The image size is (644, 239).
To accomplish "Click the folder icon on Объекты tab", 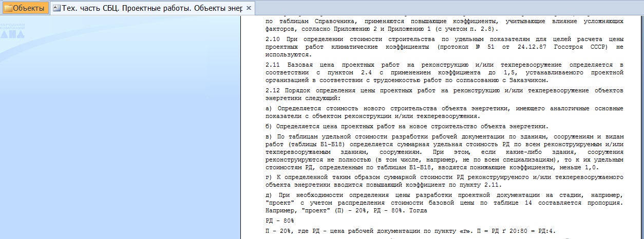I will [8, 8].
